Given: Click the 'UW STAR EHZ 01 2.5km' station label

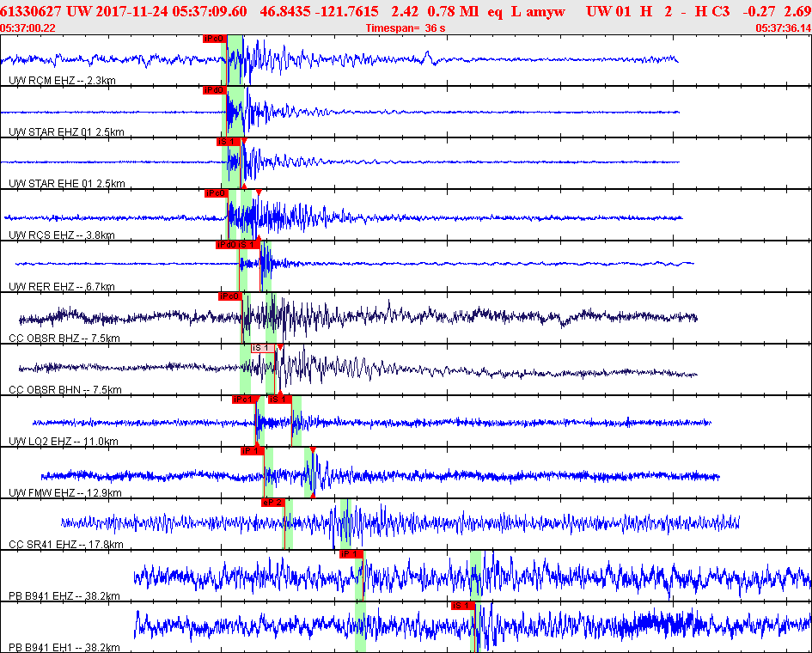Looking at the screenshot, I should (x=66, y=132).
